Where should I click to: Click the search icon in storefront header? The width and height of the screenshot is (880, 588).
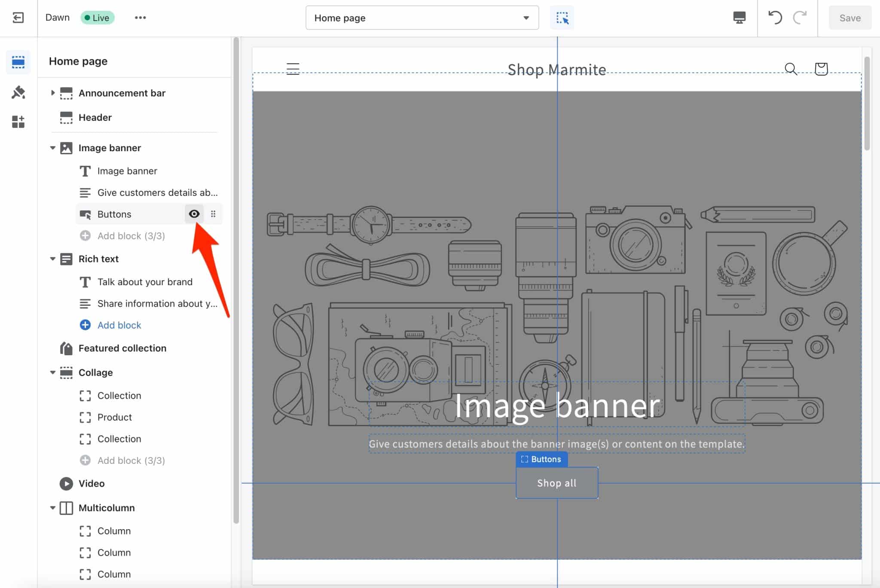(x=790, y=68)
